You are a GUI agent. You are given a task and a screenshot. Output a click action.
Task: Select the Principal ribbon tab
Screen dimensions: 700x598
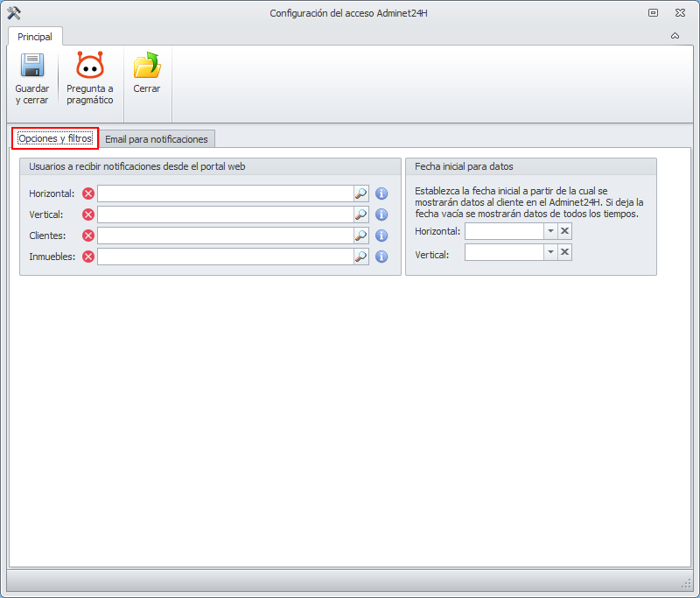(35, 37)
